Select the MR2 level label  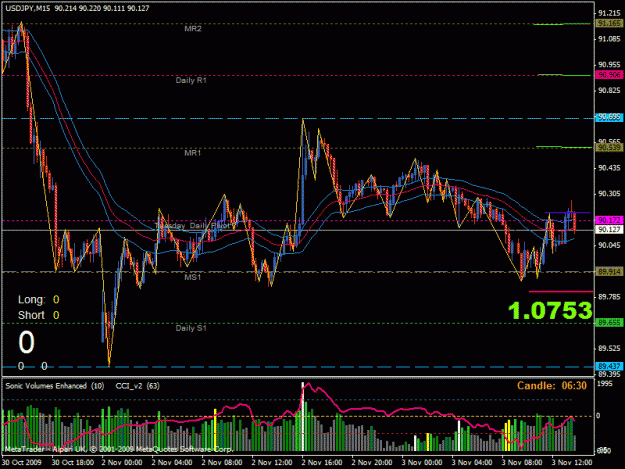193,29
